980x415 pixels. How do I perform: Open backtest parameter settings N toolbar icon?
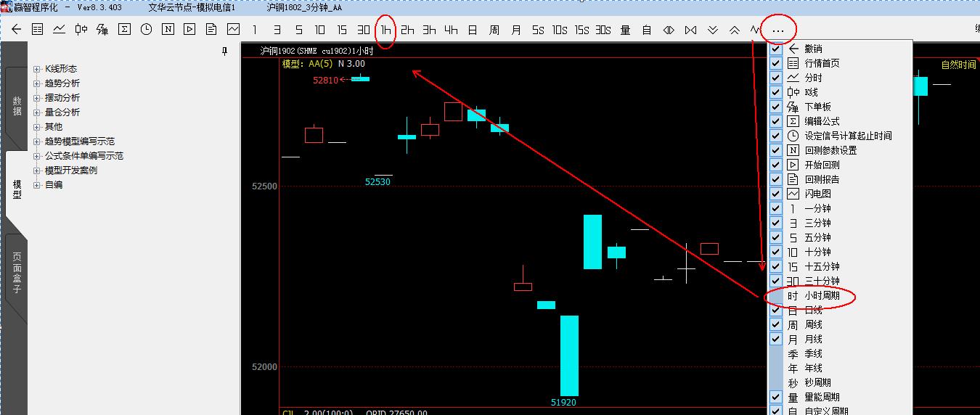[168, 30]
